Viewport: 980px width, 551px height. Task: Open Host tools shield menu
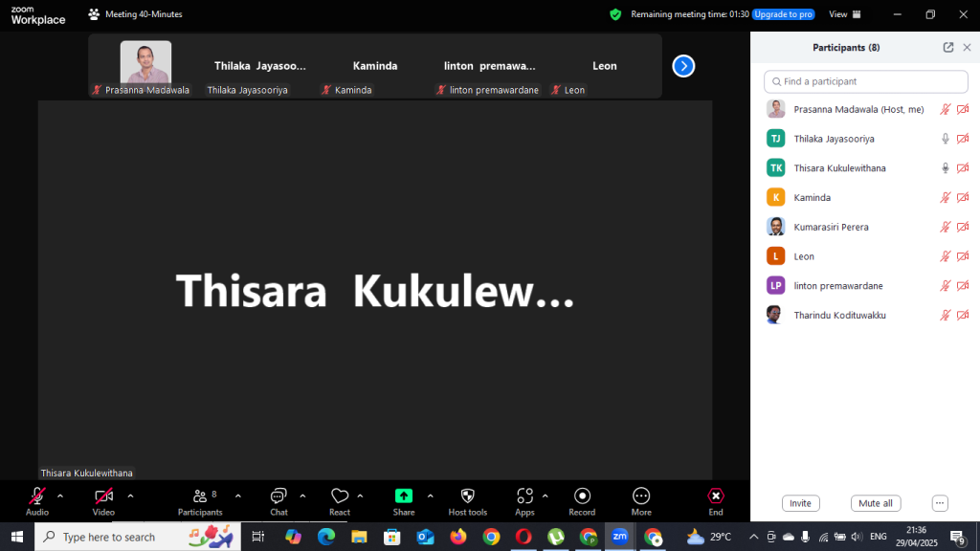[x=467, y=501]
